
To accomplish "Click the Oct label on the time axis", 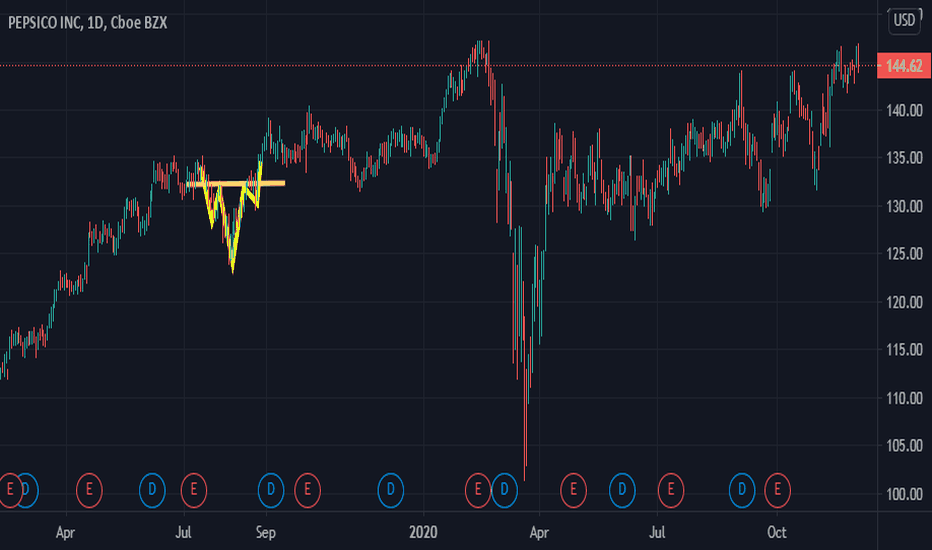I will 777,532.
